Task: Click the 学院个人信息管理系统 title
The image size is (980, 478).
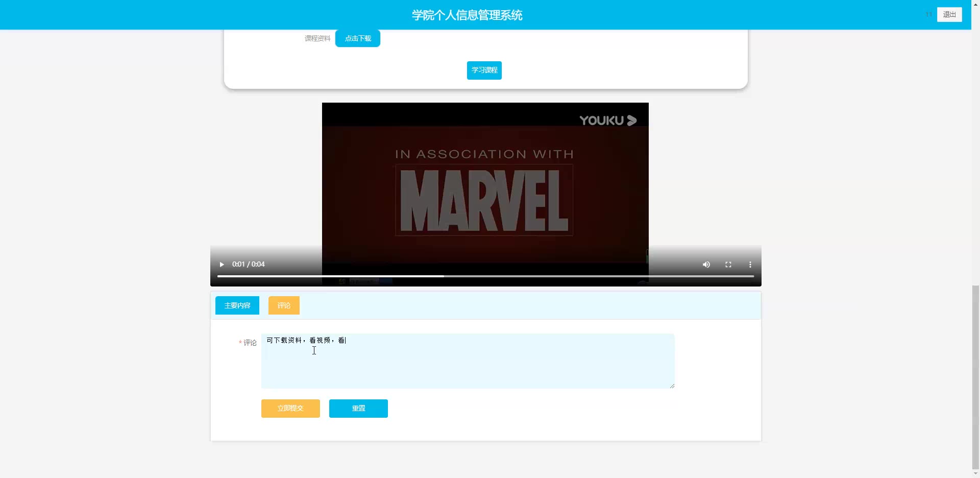Action: click(x=467, y=15)
